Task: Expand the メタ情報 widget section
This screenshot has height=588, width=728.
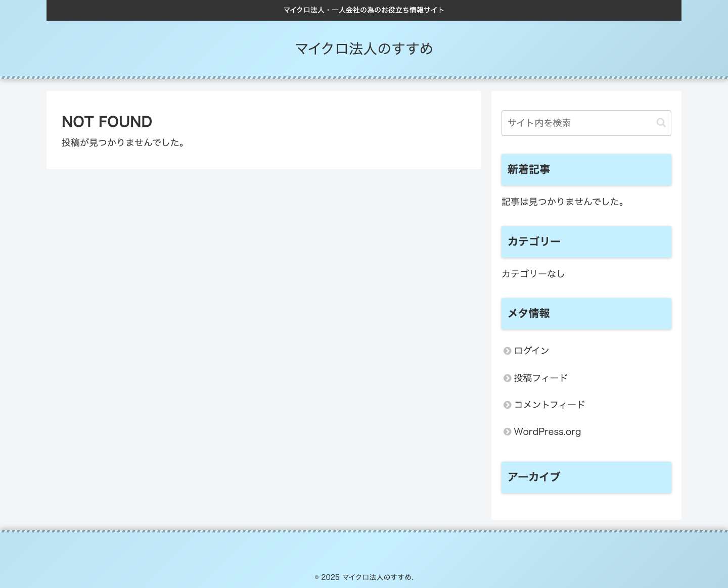Action: coord(528,313)
